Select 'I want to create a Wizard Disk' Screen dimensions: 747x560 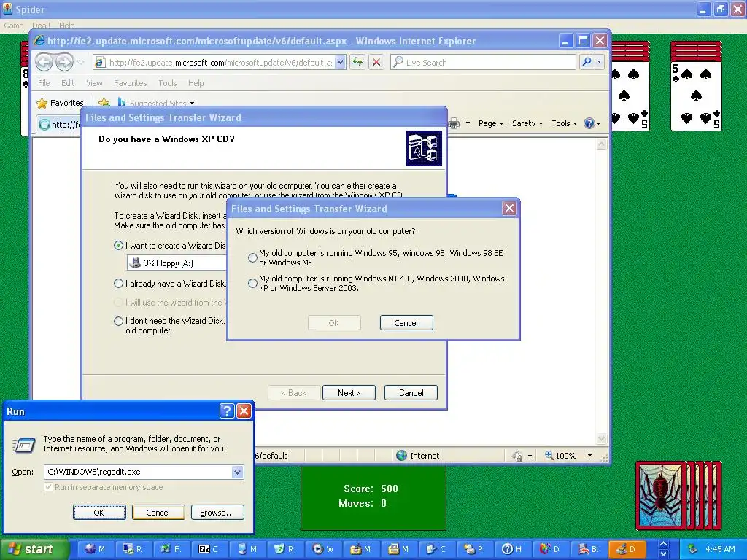(119, 246)
